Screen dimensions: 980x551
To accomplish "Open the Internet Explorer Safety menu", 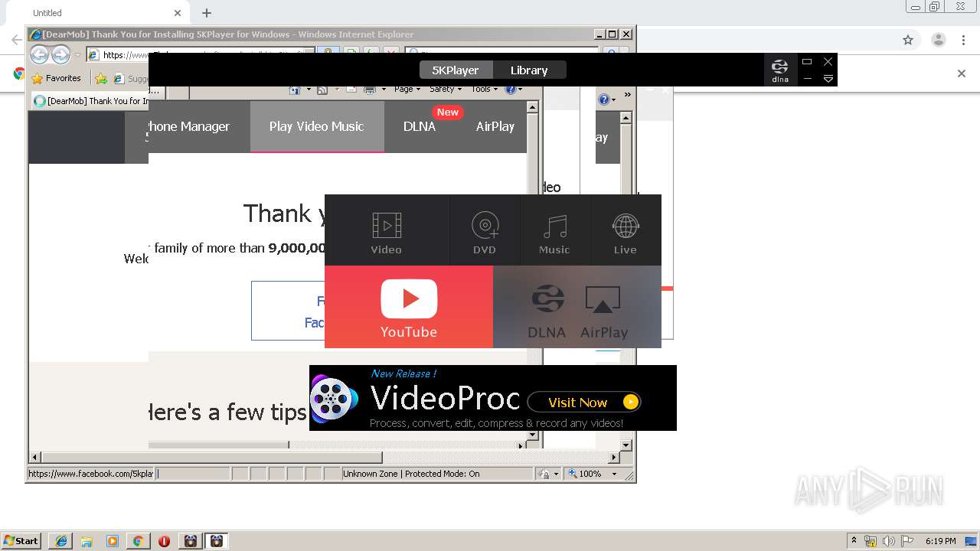I will coord(446,89).
